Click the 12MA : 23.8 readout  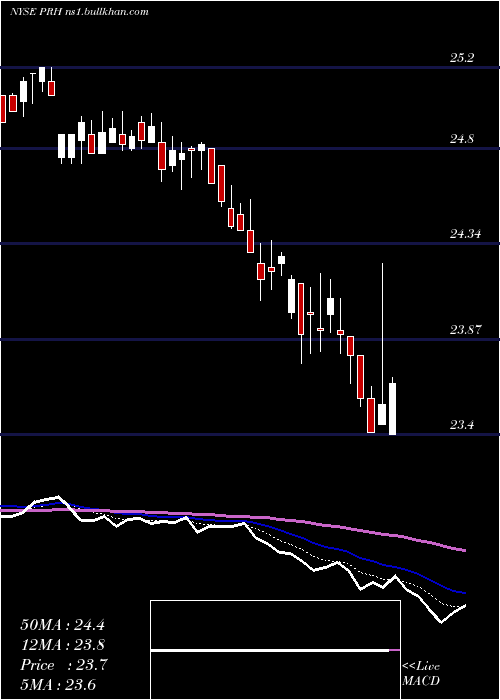coord(62,645)
